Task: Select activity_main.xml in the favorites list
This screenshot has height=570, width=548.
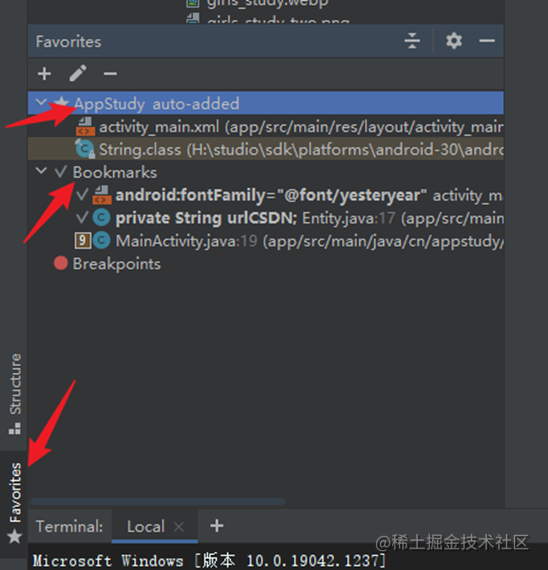Action: tap(266, 127)
